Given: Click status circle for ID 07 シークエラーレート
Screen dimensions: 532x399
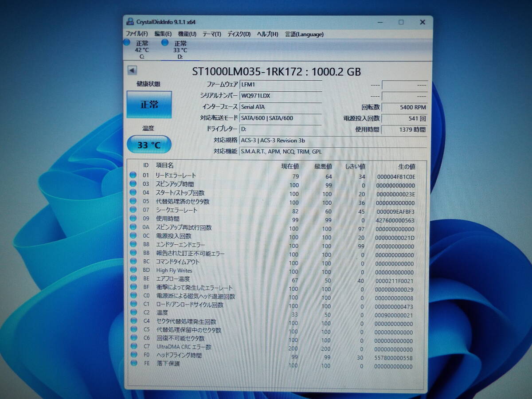Looking at the screenshot, I should tap(133, 210).
